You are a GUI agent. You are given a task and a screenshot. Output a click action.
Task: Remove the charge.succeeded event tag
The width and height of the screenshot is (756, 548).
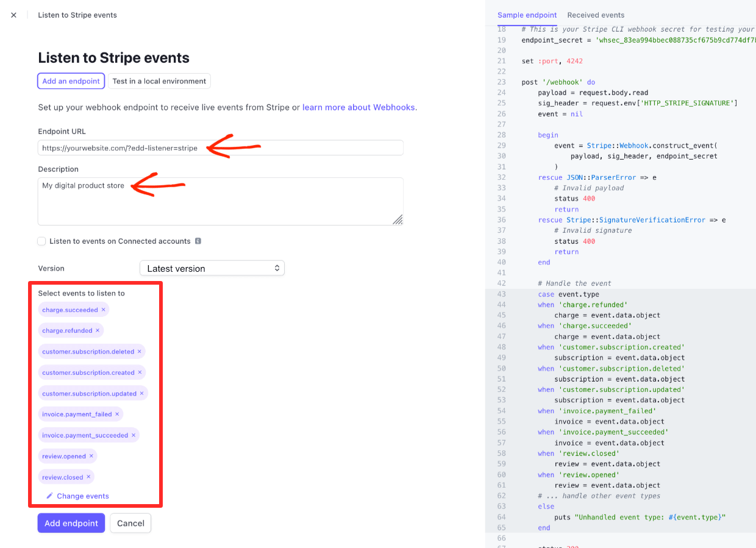pos(104,310)
